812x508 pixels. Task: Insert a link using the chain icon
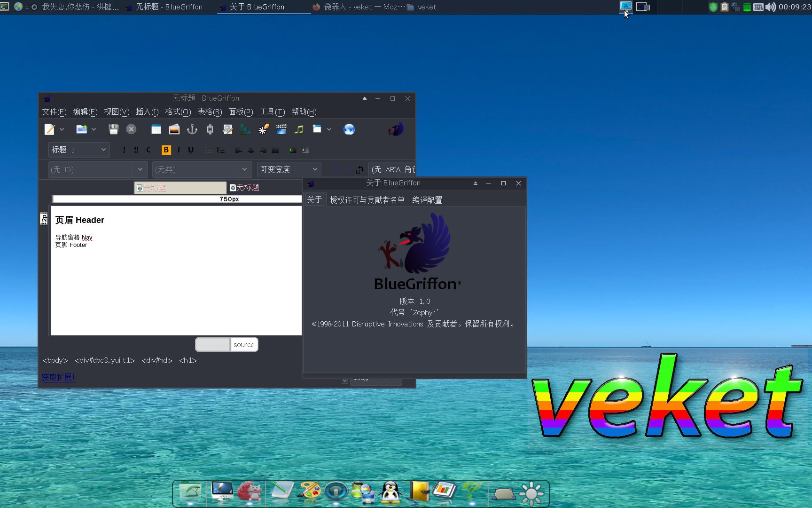210,129
